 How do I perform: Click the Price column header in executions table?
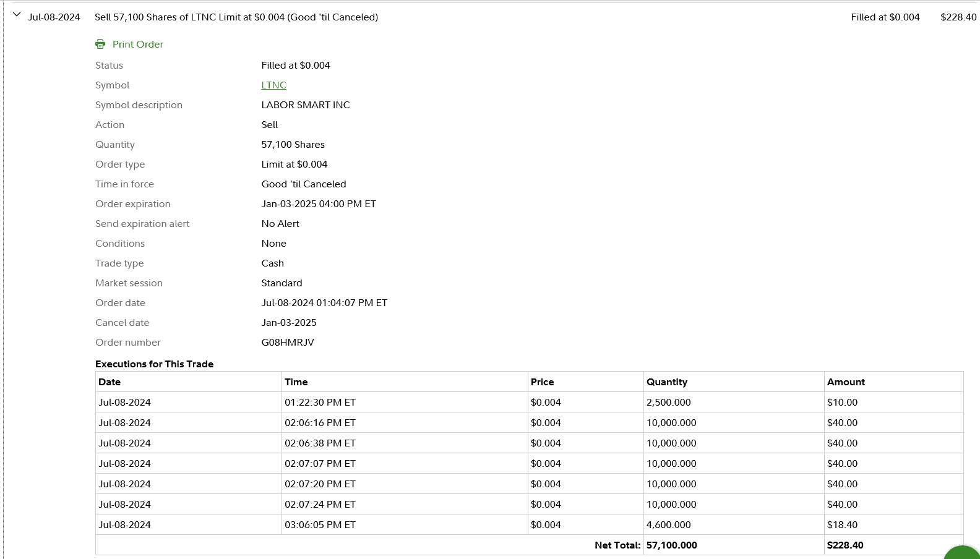[542, 382]
